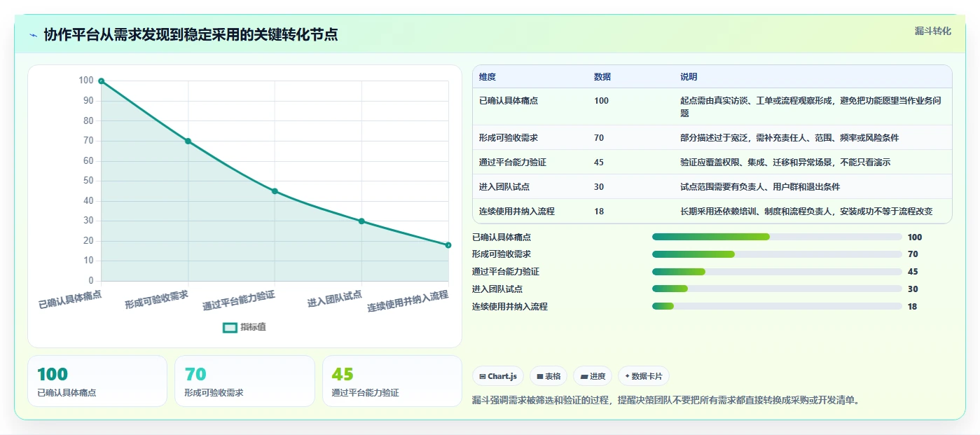Click the 漏斗转化 tag in the header
Viewport: 980px width, 435px height.
pos(933,31)
